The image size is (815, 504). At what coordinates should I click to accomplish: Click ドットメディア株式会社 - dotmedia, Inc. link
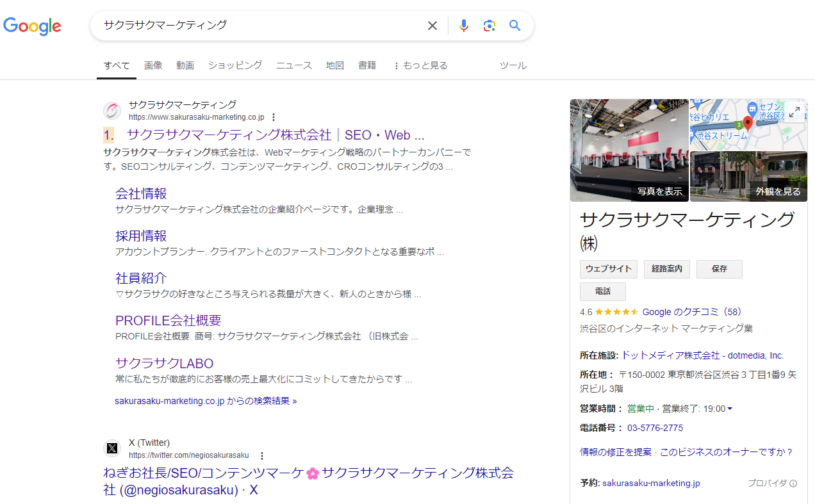(703, 355)
